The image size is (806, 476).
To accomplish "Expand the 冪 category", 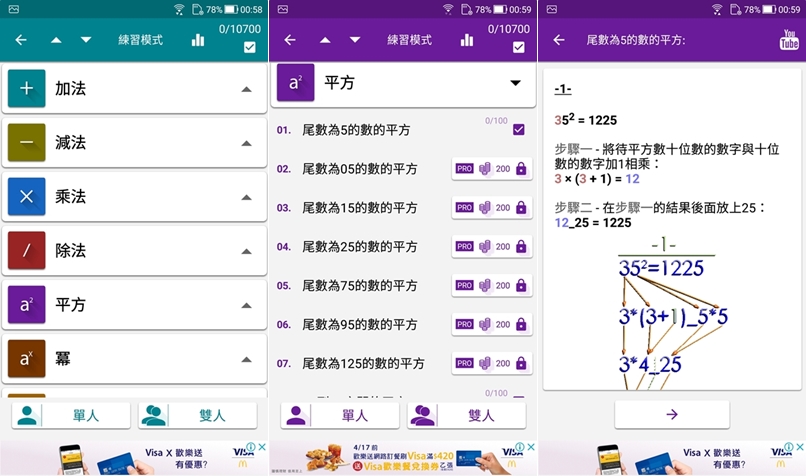I will click(247, 359).
